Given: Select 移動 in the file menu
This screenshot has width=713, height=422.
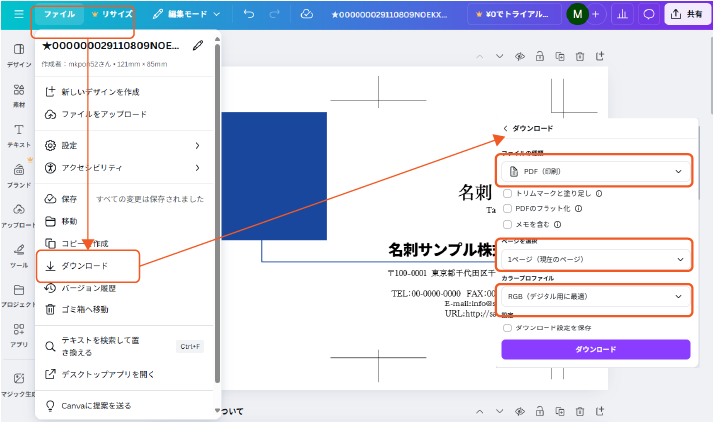Looking at the screenshot, I should point(124,221).
